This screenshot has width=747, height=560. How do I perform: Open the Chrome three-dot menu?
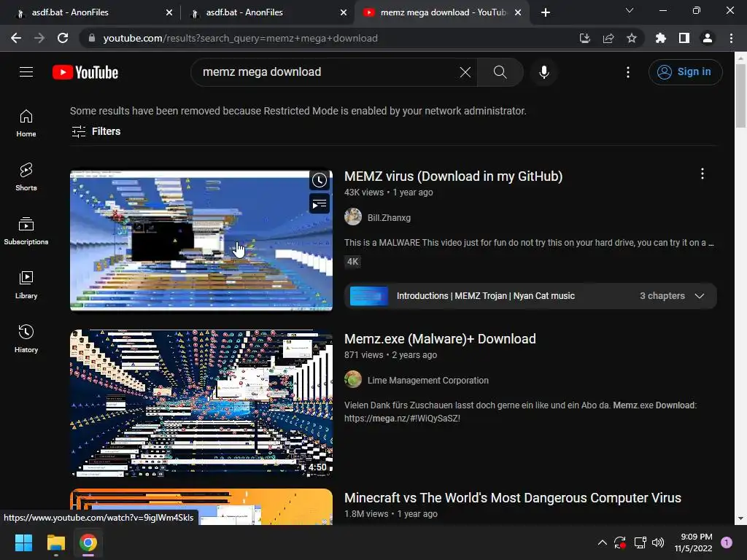point(731,38)
